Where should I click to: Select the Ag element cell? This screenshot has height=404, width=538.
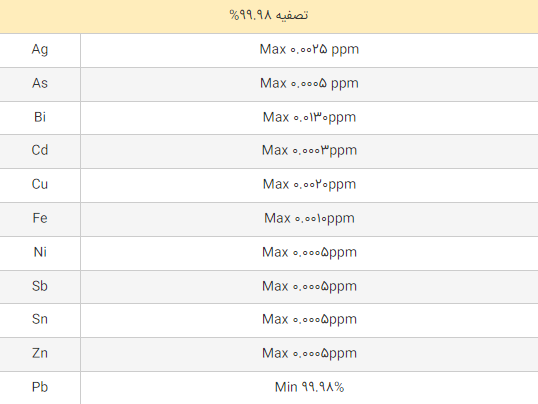[x=40, y=50]
